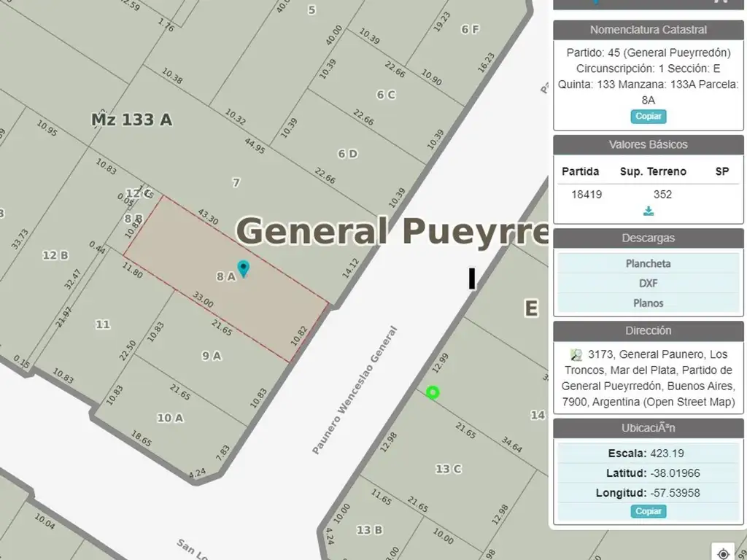Select parcel 13 C on the map
The width and height of the screenshot is (747, 560).
click(447, 469)
